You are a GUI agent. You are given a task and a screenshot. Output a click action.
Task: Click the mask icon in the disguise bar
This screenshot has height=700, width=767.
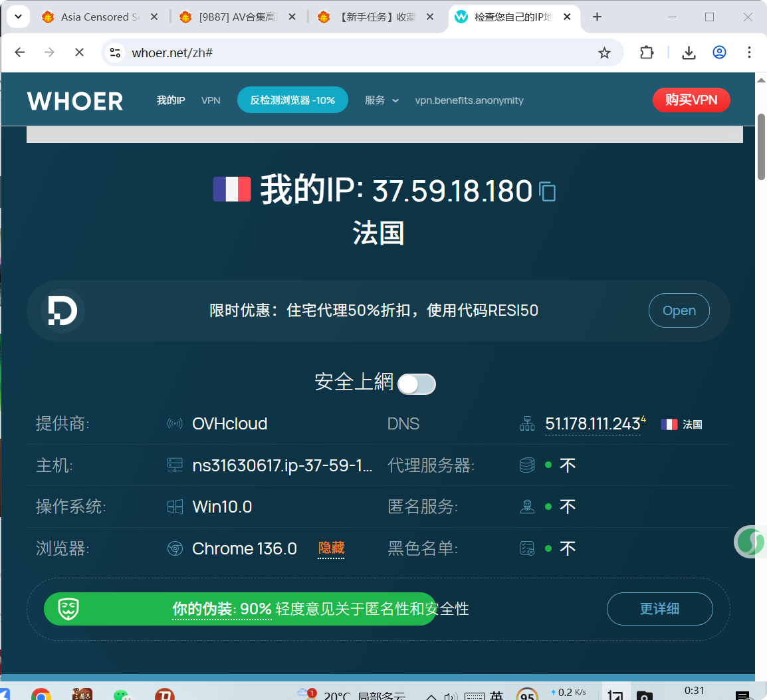68,609
